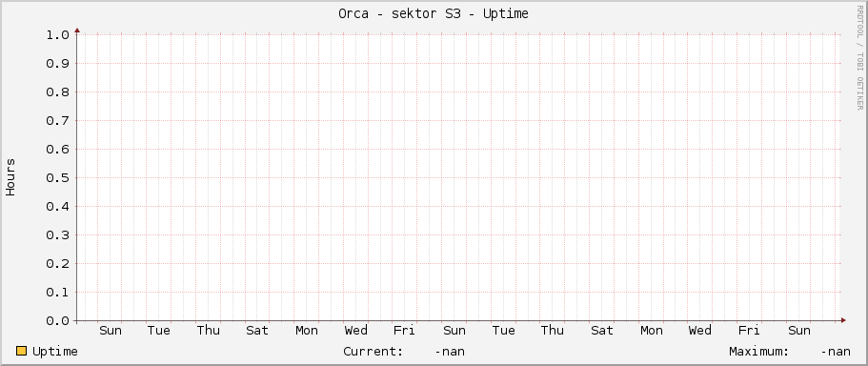Click the 0.9 y-axis tick value

[x=57, y=64]
